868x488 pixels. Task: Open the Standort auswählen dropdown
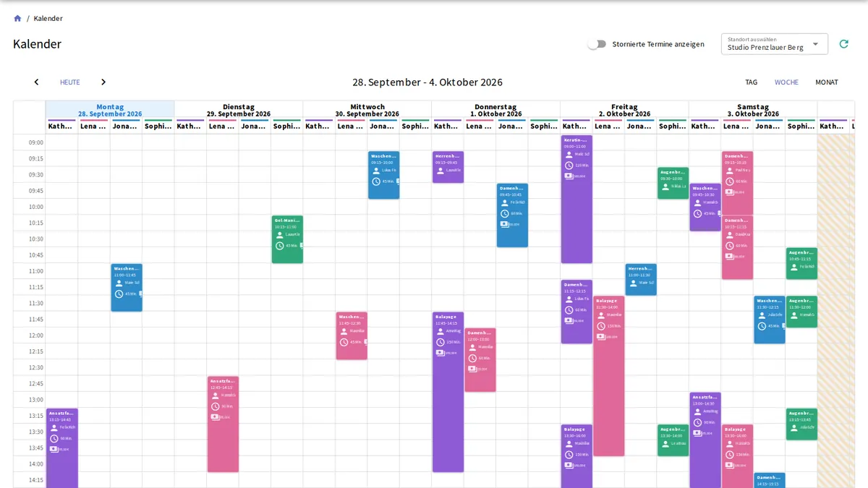pyautogui.click(x=775, y=44)
